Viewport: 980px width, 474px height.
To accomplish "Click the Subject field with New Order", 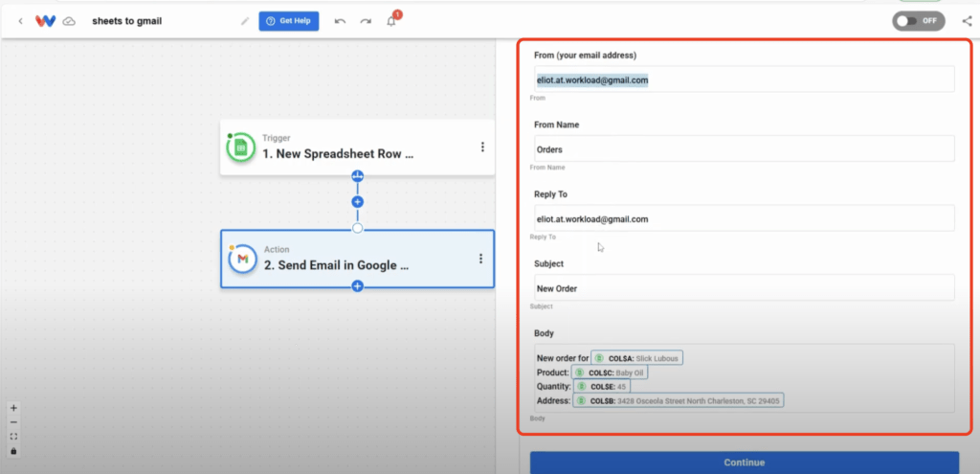I will click(x=744, y=287).
